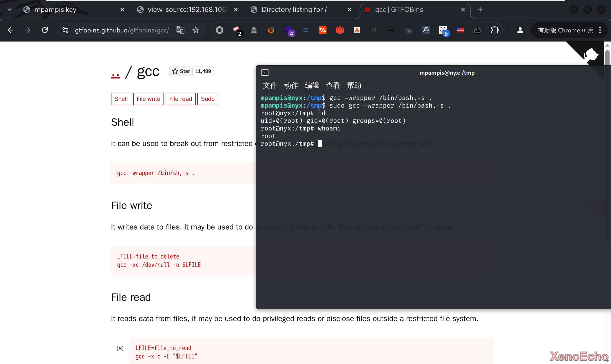Reload the GTFOBins page
The image size is (611, 364).
[x=45, y=30]
